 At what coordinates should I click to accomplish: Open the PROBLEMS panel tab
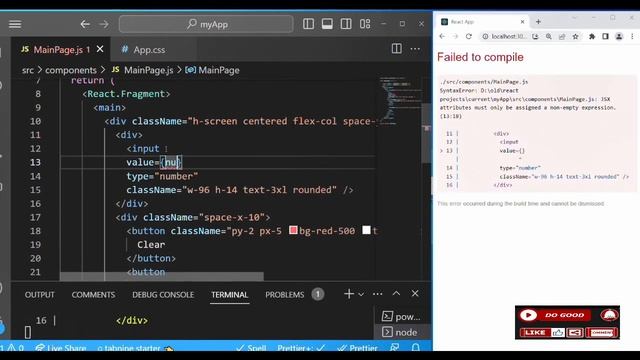click(x=284, y=295)
